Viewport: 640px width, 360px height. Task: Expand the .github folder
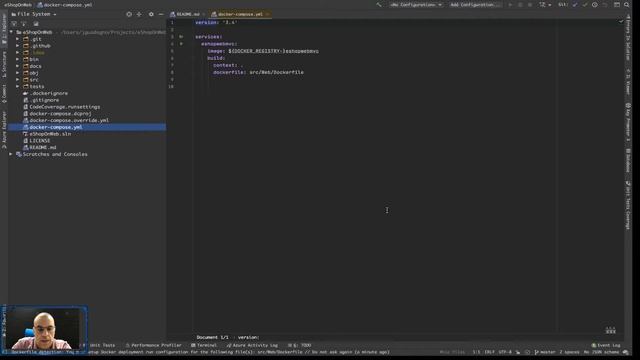tap(18, 46)
